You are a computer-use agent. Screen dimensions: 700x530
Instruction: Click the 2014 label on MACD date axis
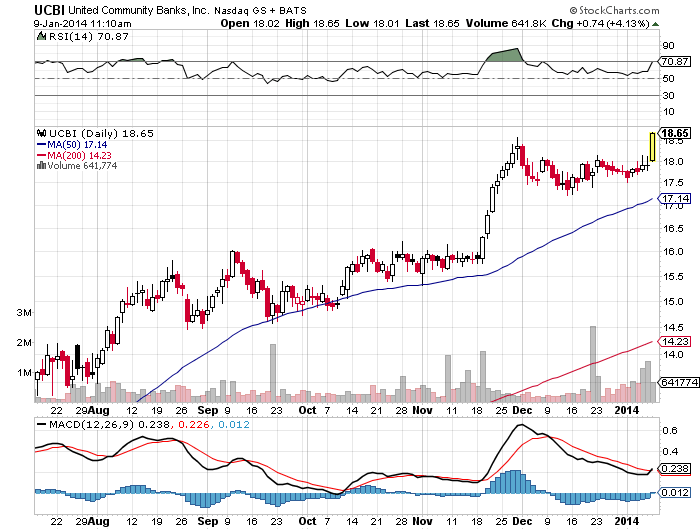[x=627, y=521]
